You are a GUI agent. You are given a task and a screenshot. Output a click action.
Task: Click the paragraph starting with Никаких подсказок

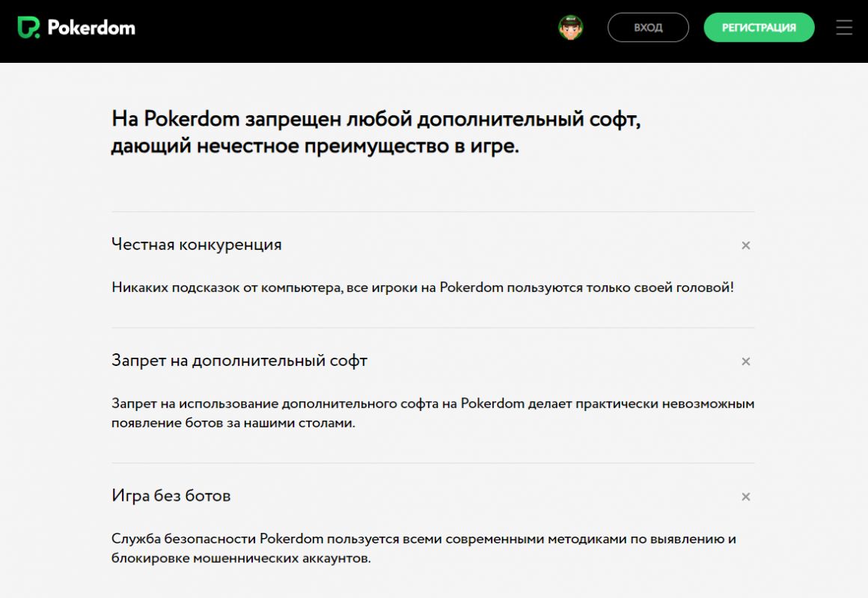pyautogui.click(x=423, y=287)
